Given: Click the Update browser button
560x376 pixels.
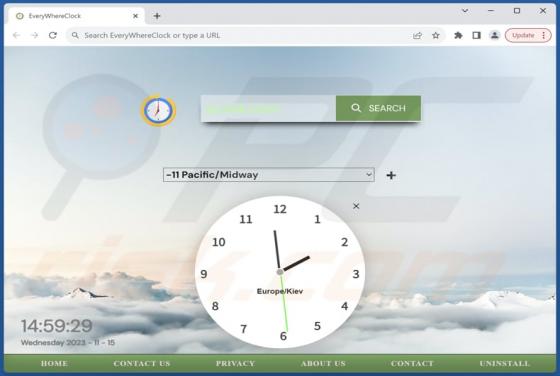Looking at the screenshot, I should point(528,35).
